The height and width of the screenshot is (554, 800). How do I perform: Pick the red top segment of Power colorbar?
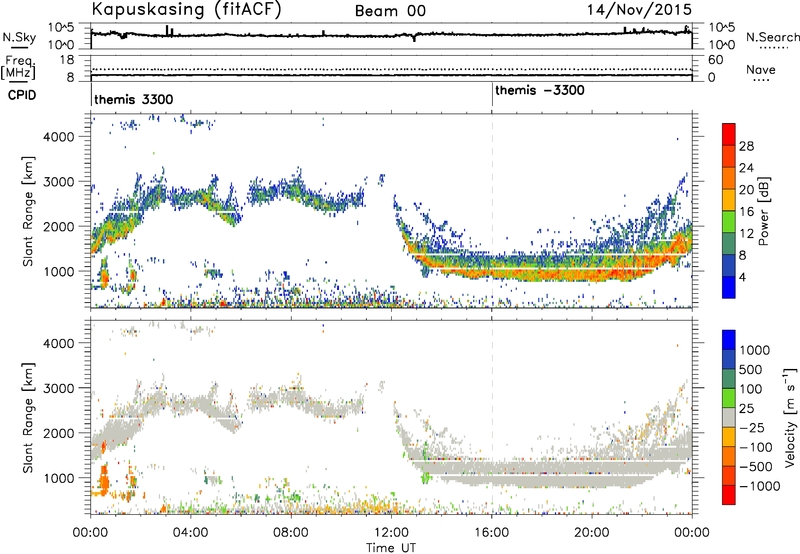(729, 134)
